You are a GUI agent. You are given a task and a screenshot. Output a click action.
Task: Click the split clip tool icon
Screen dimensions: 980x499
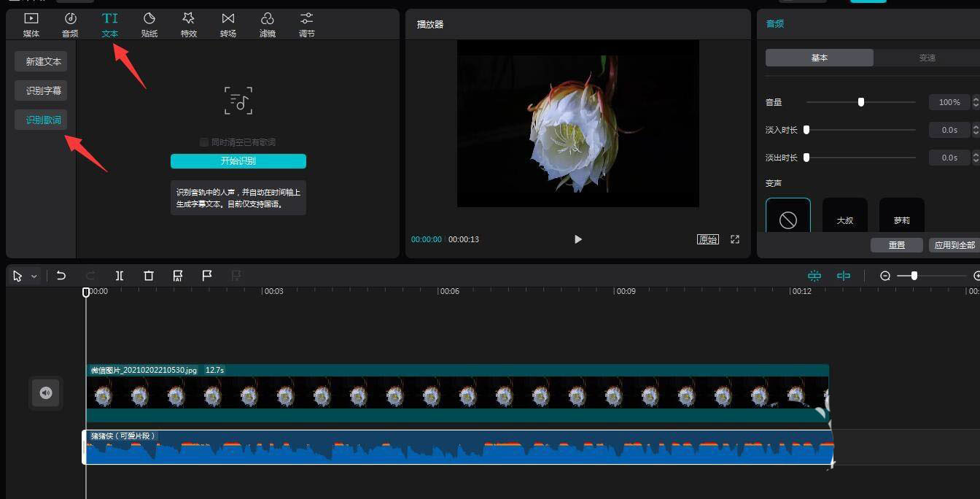pyautogui.click(x=120, y=276)
